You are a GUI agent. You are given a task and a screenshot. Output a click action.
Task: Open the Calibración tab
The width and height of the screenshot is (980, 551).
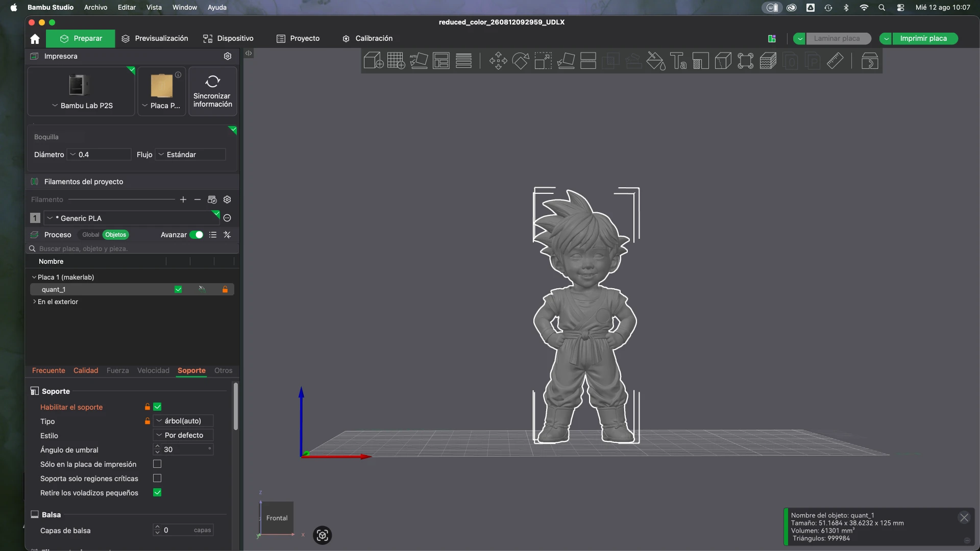point(367,39)
